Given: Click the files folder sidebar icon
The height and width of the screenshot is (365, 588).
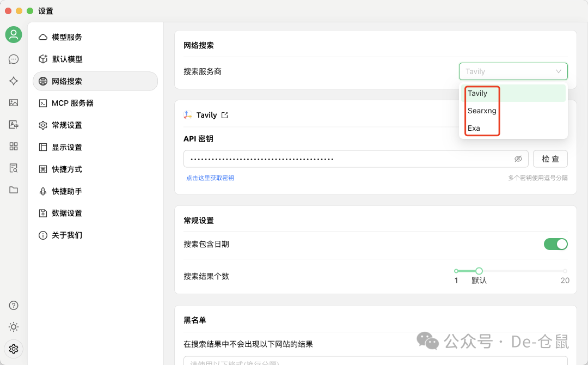Looking at the screenshot, I should coord(13,190).
